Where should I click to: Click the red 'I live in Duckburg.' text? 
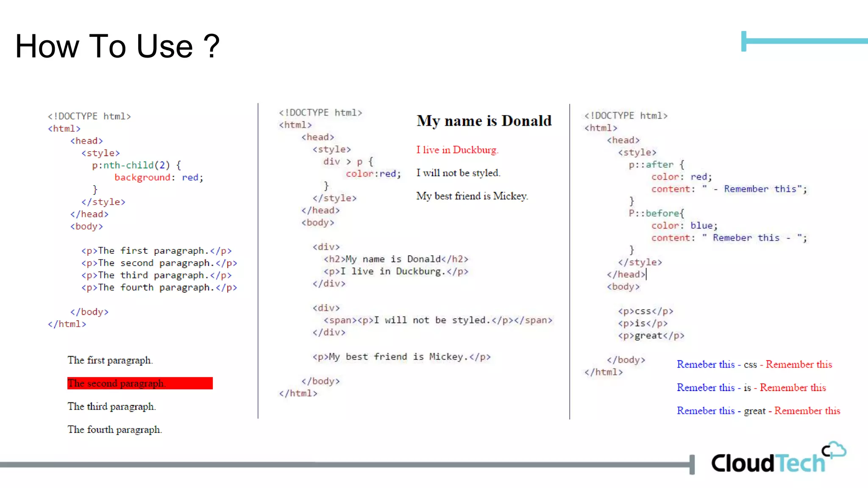tap(457, 150)
